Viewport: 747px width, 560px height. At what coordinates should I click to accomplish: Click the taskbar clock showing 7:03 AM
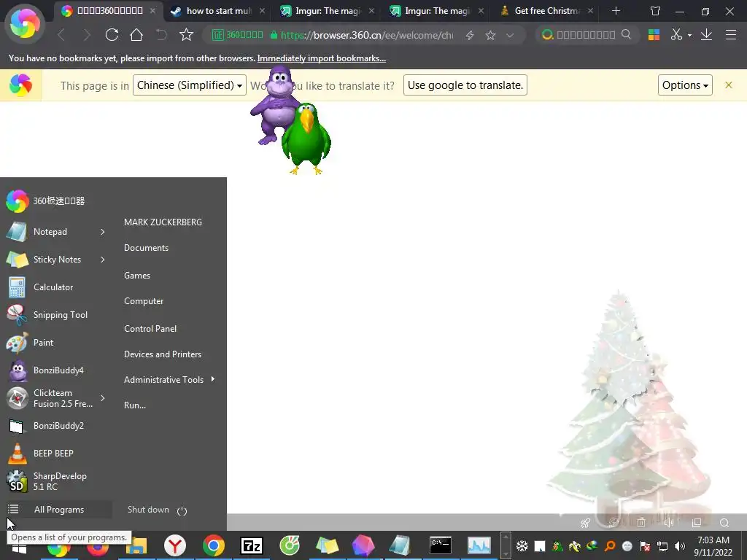713,545
